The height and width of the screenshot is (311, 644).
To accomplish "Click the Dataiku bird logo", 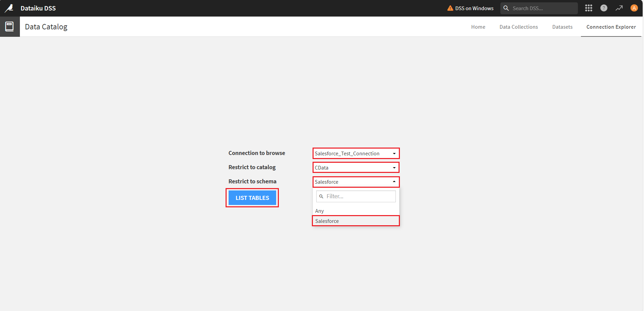I will click(9, 8).
